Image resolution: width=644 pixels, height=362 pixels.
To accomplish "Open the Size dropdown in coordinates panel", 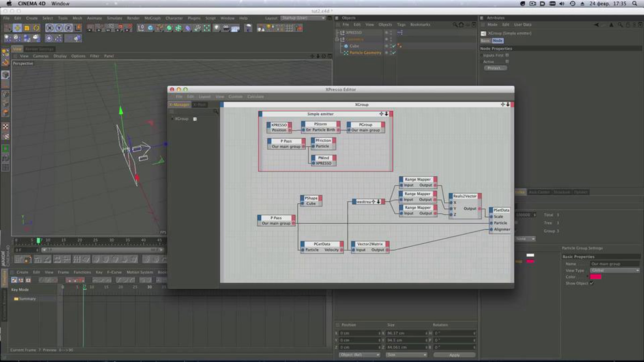I will (x=406, y=355).
